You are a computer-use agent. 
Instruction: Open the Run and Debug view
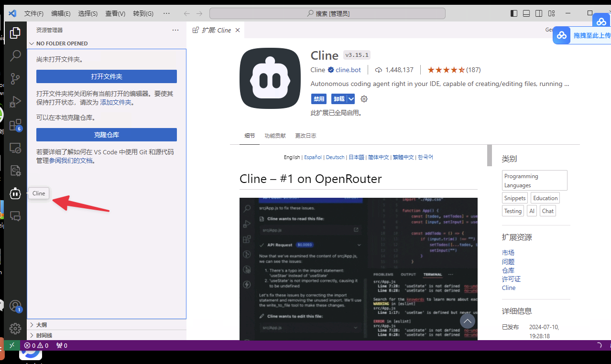[15, 101]
